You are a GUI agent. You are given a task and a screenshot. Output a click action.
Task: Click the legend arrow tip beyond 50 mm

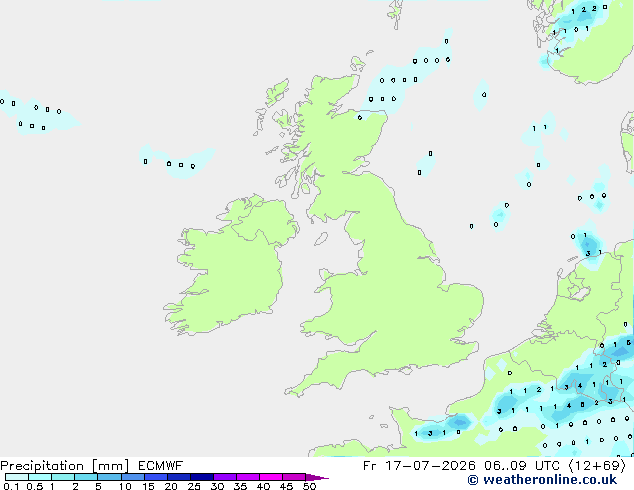tap(317, 477)
